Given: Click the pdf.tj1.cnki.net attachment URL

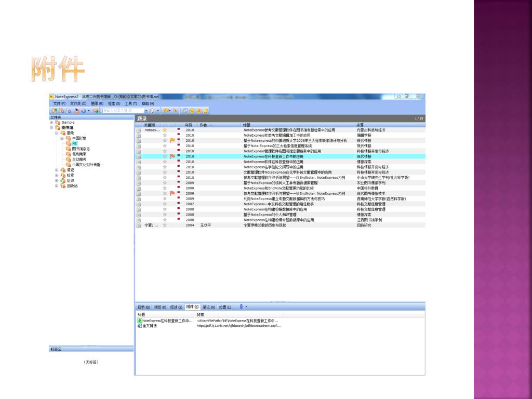Looking at the screenshot, I should [238, 326].
